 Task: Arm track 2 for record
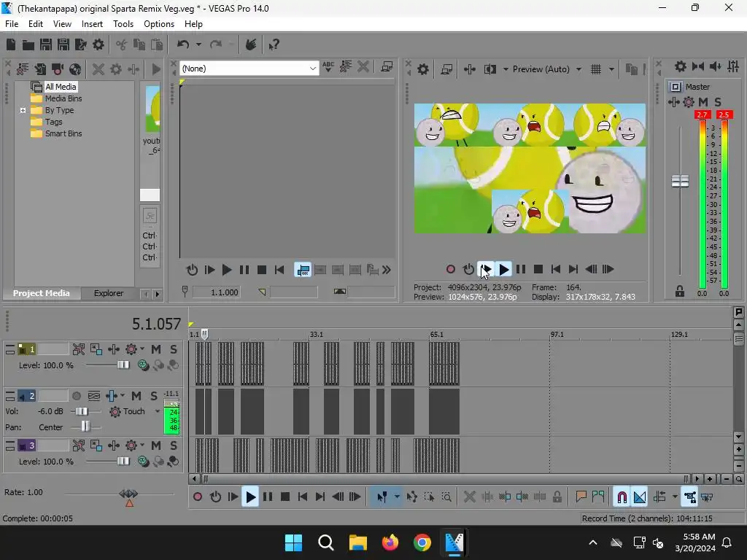[x=76, y=396]
